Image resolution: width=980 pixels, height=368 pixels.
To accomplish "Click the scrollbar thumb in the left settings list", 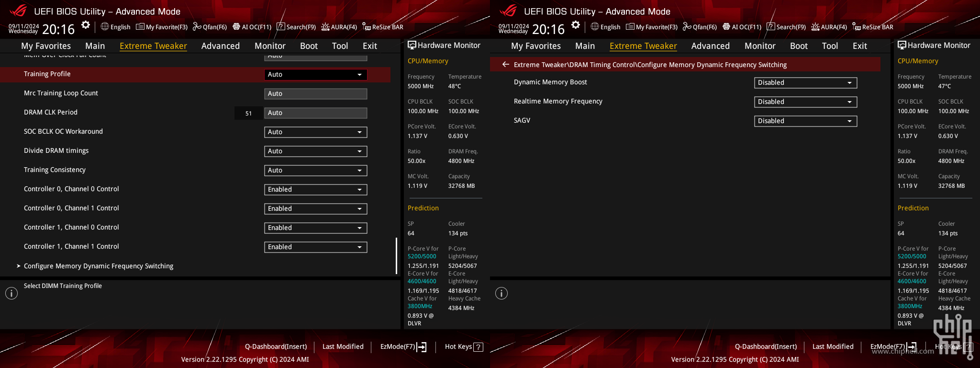I will [396, 256].
